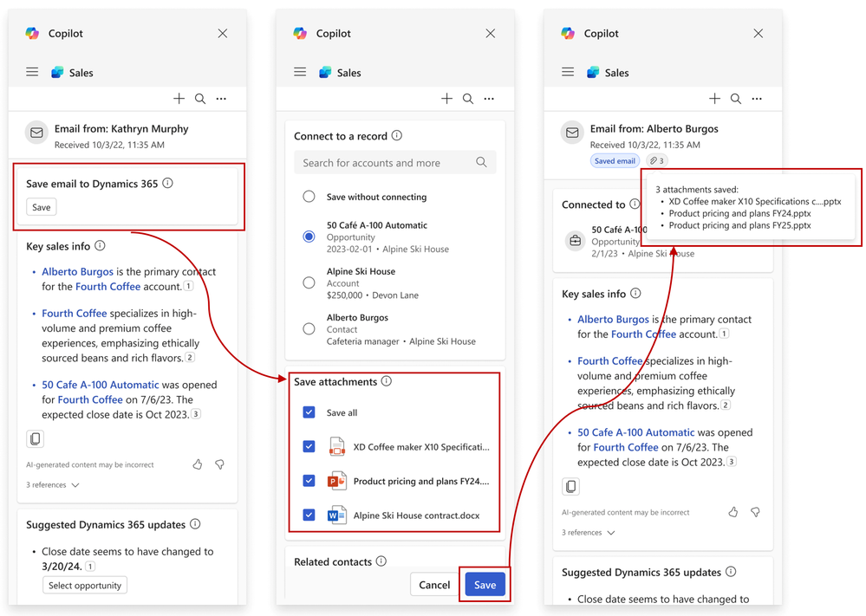Viewport: 866px width, 616px height.
Task: Expand 3 references in right panel
Action: [589, 532]
